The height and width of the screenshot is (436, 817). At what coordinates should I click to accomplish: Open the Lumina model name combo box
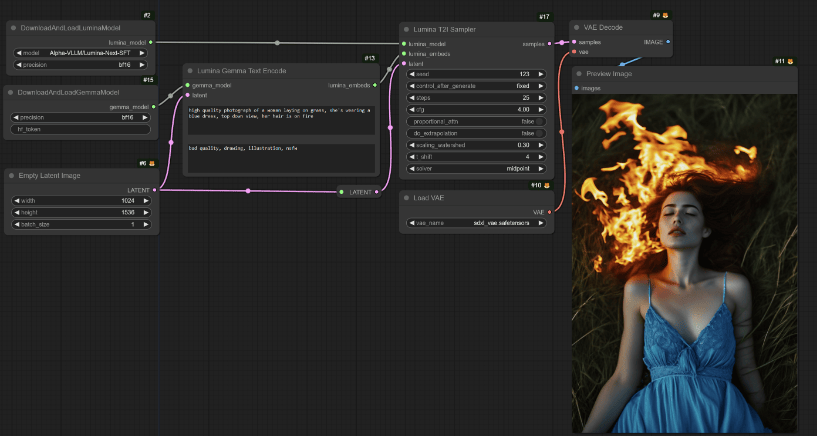80,52
